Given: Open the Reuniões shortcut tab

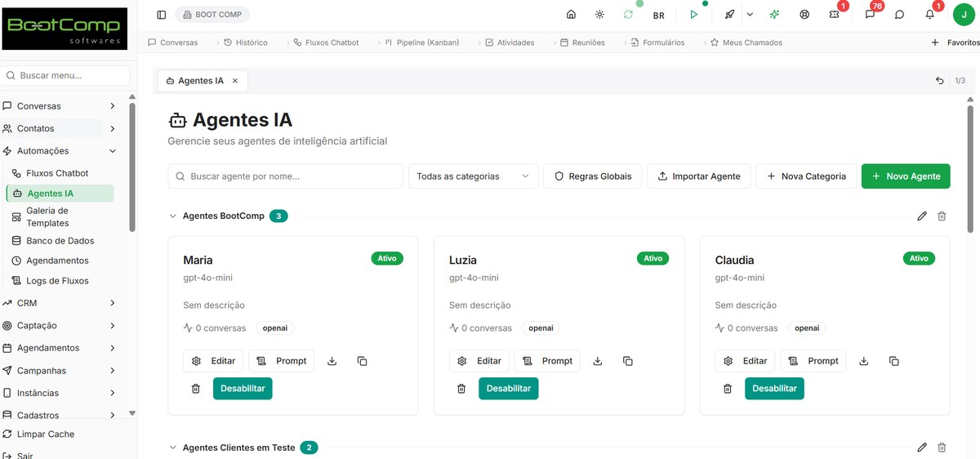Looking at the screenshot, I should tap(582, 42).
